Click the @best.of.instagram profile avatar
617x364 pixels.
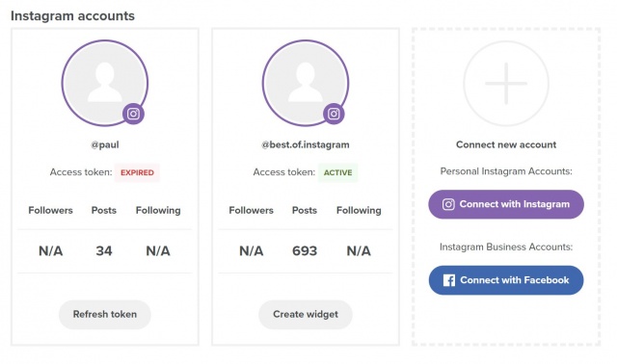coord(306,83)
